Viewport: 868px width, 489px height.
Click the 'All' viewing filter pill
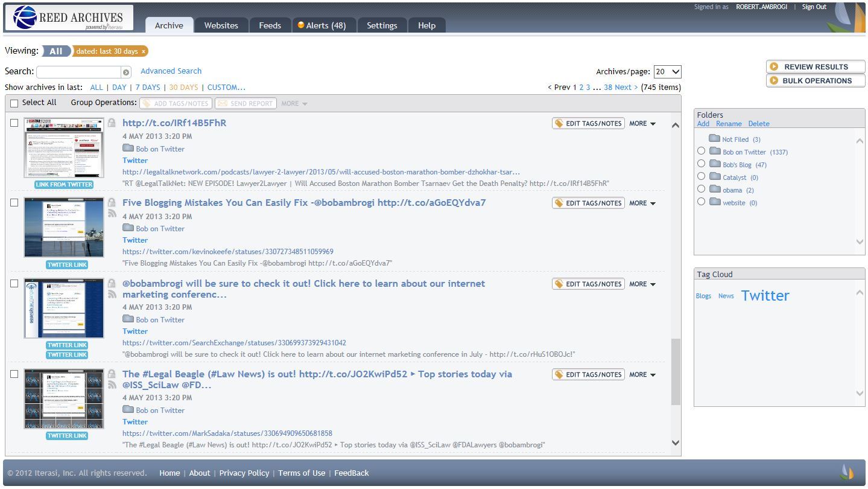56,51
